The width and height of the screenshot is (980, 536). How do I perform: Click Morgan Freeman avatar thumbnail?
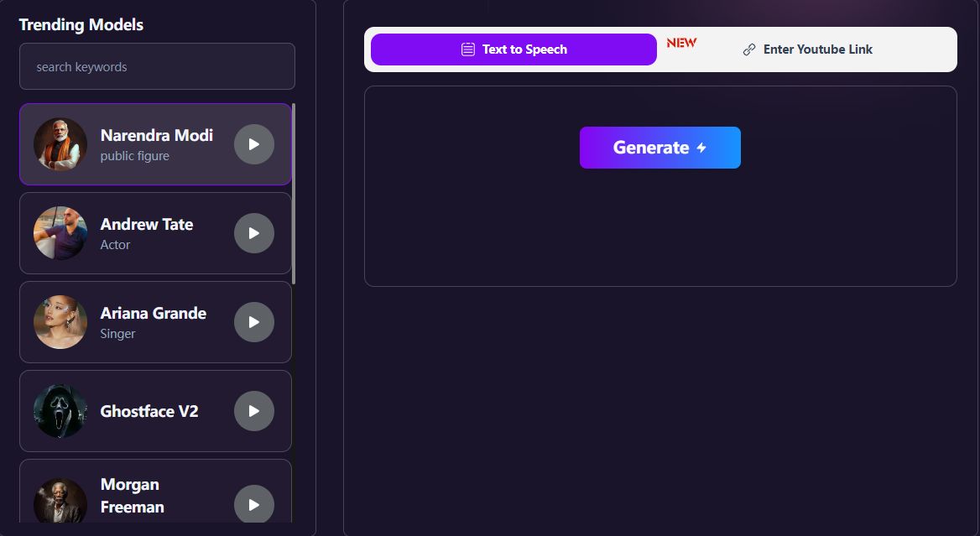coord(60,501)
